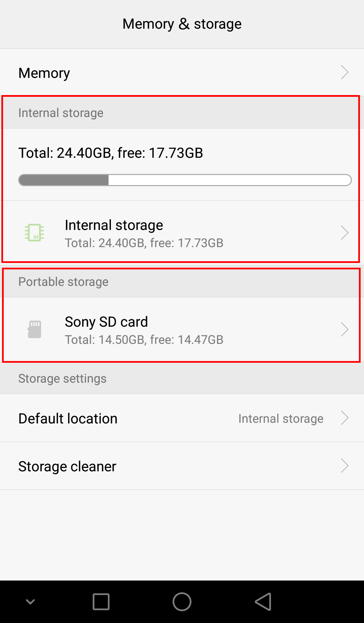Tap the Sony SD card row chevron
This screenshot has height=623, width=364.
[x=344, y=329]
